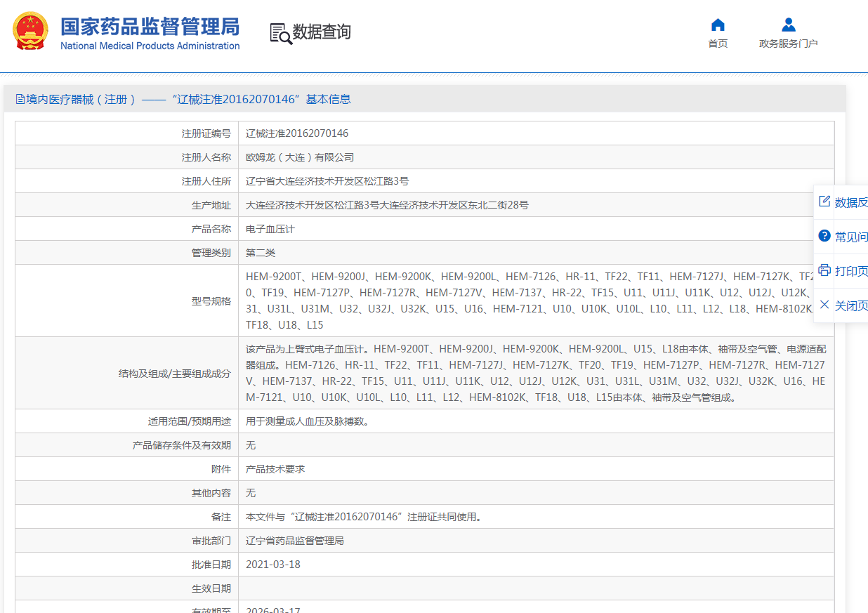Image resolution: width=868 pixels, height=613 pixels.
Task: Click the 产品储存条件及有效期 label
Action: point(182,445)
